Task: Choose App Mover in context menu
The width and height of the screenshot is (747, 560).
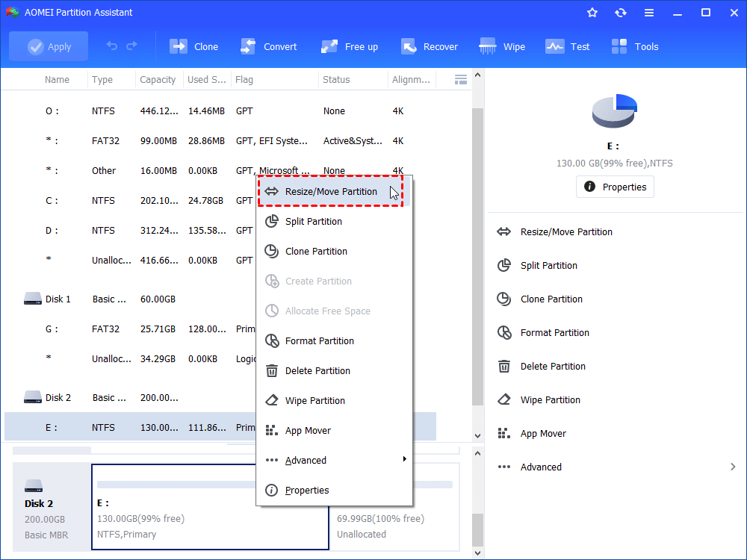Action: click(334, 431)
